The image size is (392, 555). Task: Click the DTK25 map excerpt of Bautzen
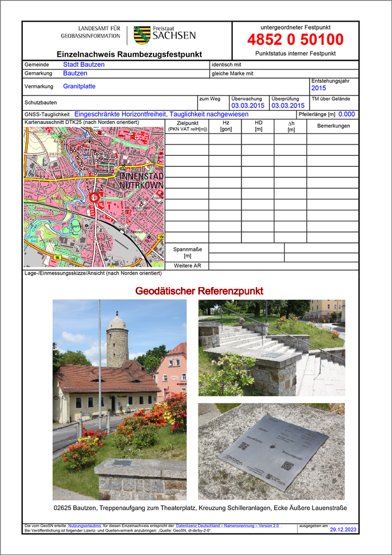(x=94, y=197)
